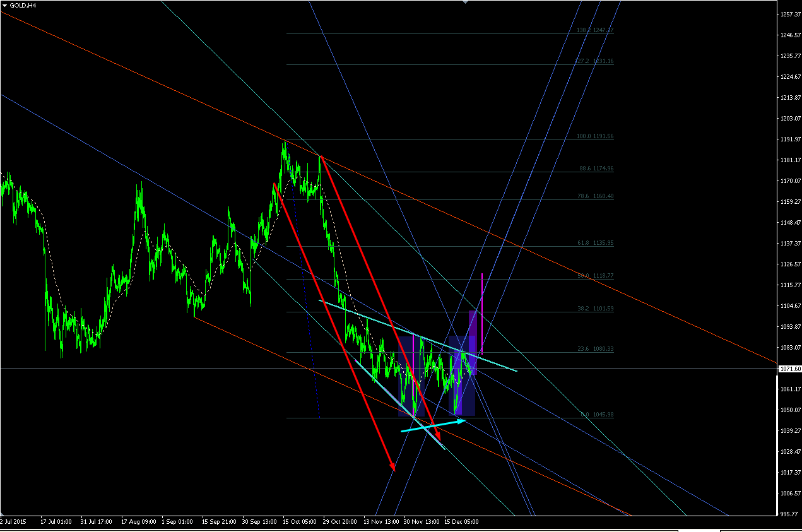The height and width of the screenshot is (532, 802).
Task: Click time axis label 30 Sep 13:00
Action: (x=259, y=522)
